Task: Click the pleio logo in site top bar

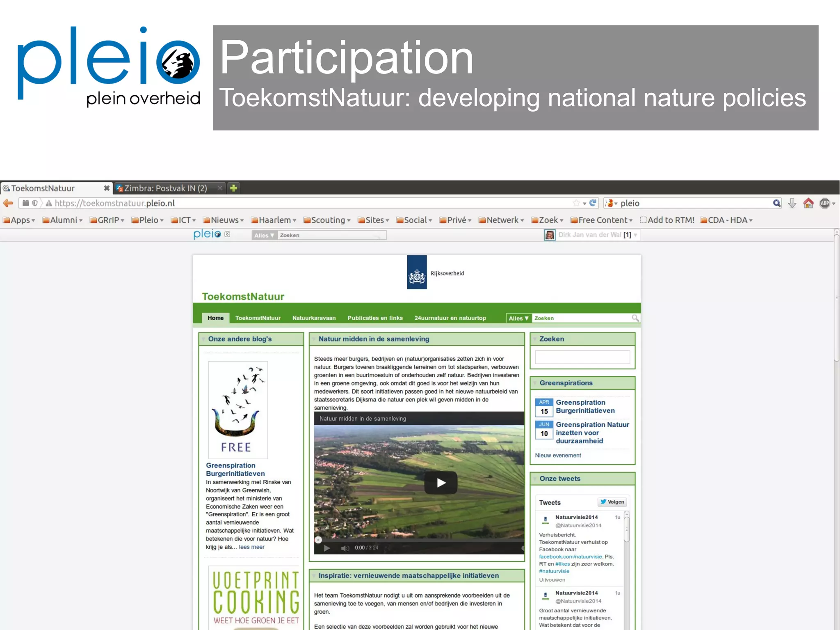Action: click(x=207, y=234)
